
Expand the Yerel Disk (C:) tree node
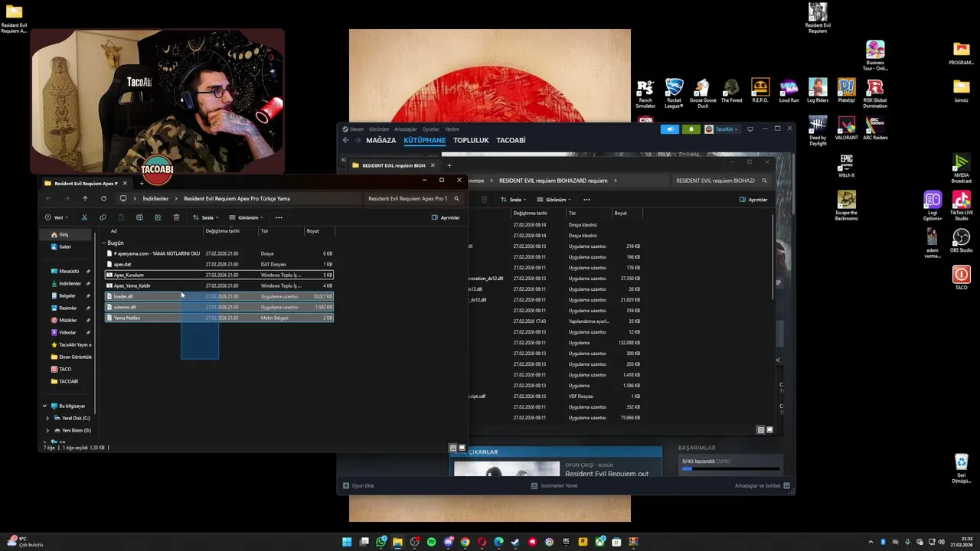pos(47,418)
